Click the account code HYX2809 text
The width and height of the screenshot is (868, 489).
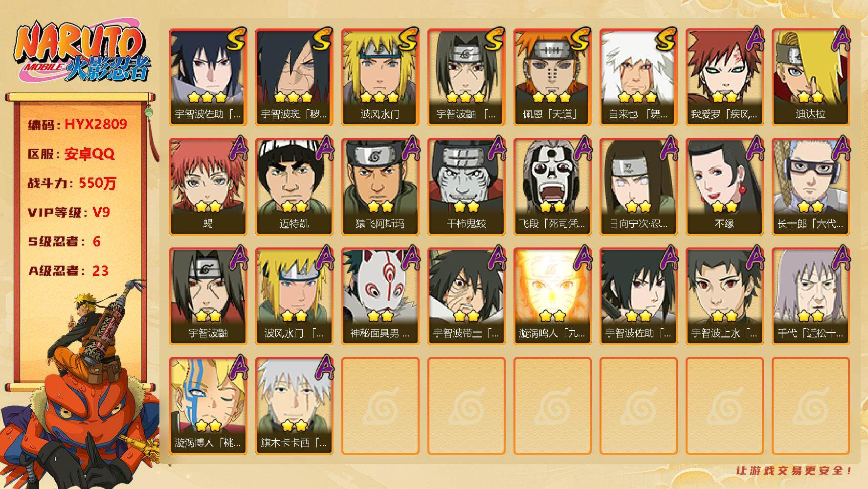[x=96, y=124]
